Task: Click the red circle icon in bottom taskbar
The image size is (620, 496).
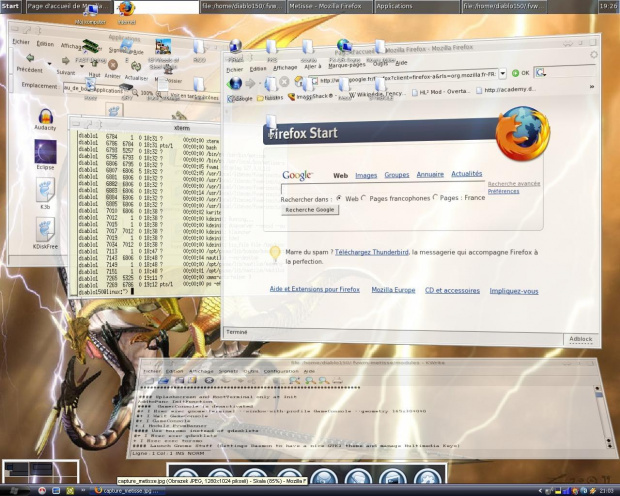Action: [42, 491]
